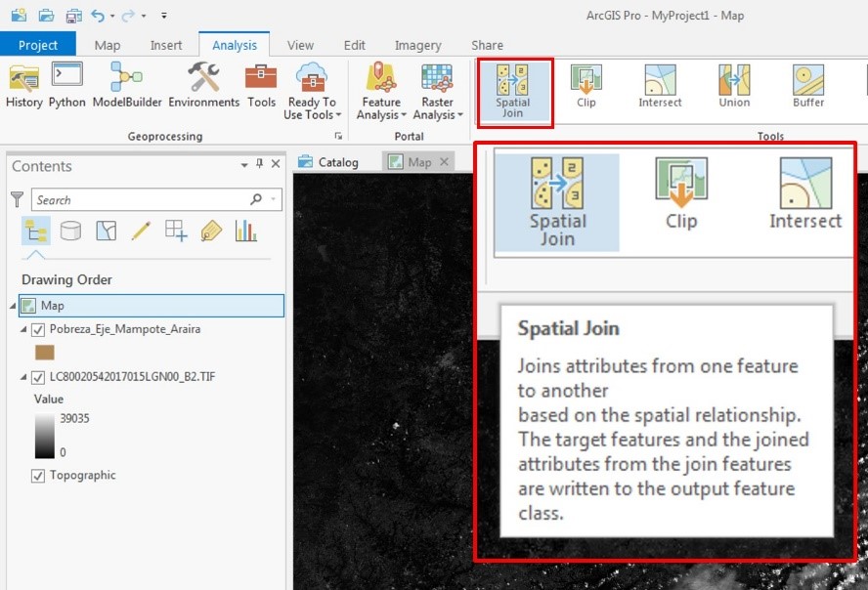Switch to the Catalog view tab
Screen dimensions: 868x590
point(328,162)
